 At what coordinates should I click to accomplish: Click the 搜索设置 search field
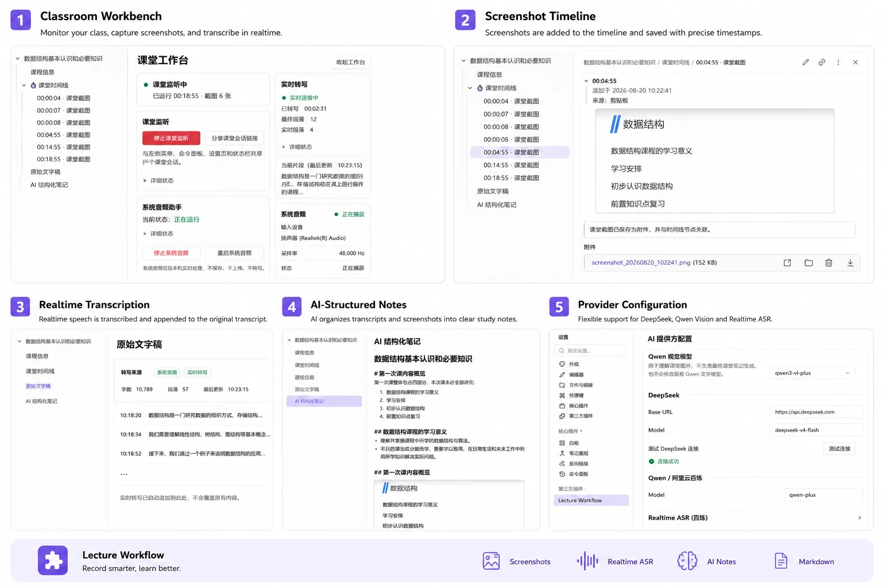[590, 350]
